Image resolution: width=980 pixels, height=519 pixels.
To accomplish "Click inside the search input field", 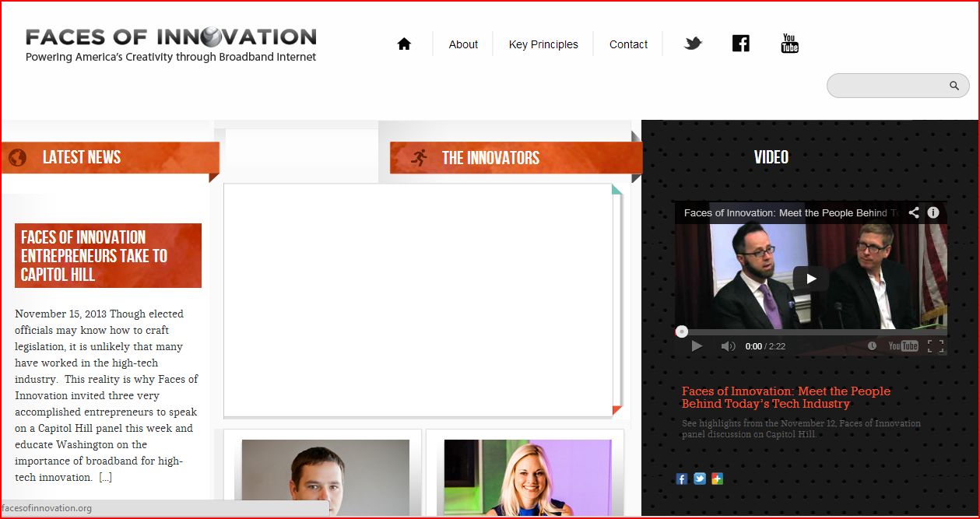I will pyautogui.click(x=887, y=86).
